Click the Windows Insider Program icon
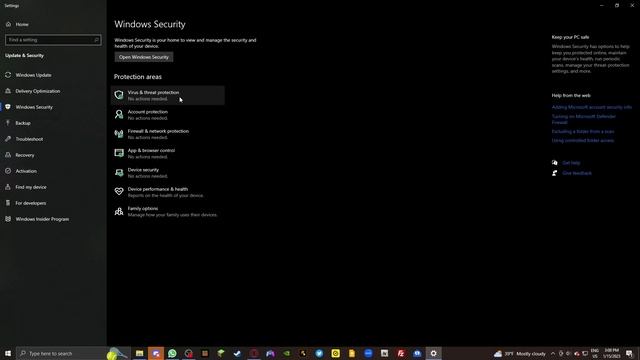The height and width of the screenshot is (360, 640). click(8, 219)
